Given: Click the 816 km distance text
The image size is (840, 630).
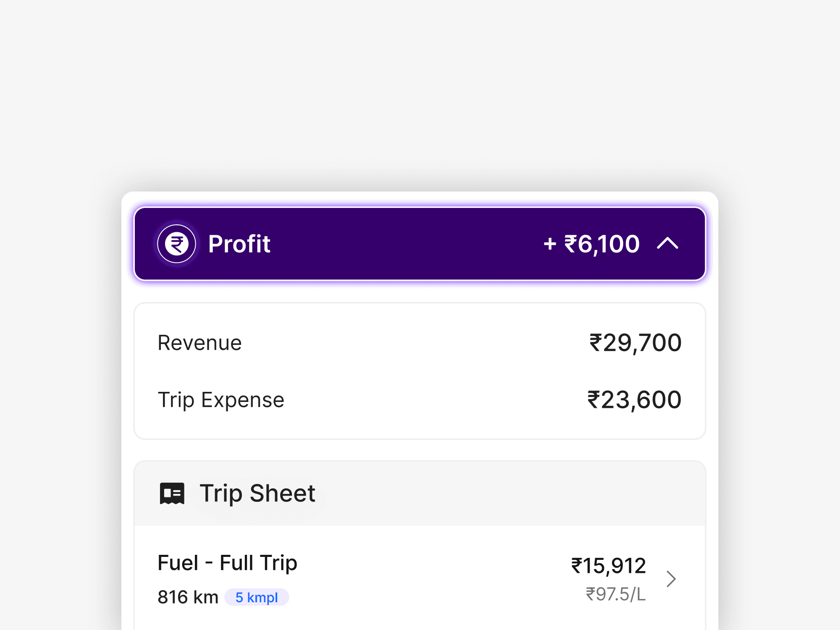Looking at the screenshot, I should tap(188, 597).
